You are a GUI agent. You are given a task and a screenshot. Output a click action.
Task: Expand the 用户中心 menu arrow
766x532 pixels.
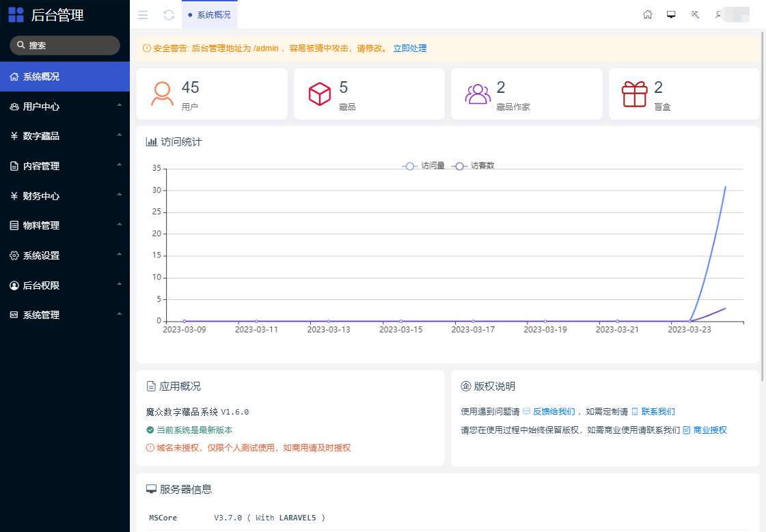(x=119, y=105)
